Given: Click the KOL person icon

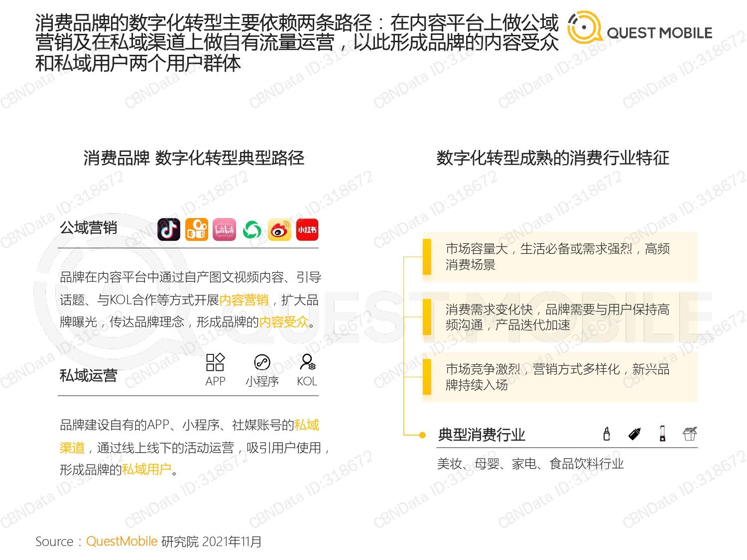Looking at the screenshot, I should 307,362.
